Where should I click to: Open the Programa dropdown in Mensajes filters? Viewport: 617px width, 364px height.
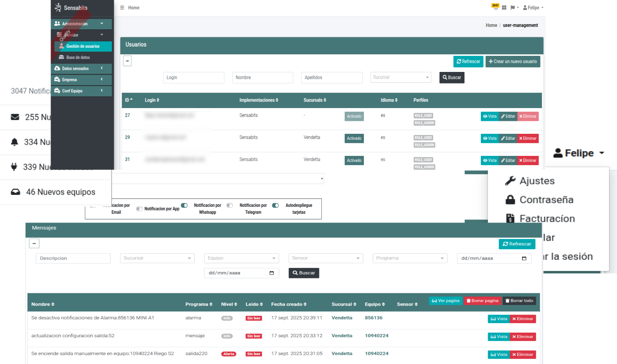(410, 258)
